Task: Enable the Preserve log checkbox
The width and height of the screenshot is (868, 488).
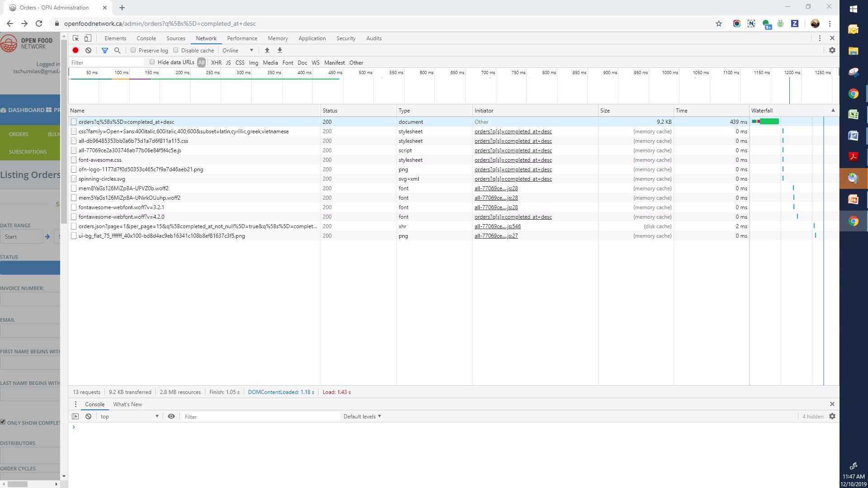Action: click(133, 50)
